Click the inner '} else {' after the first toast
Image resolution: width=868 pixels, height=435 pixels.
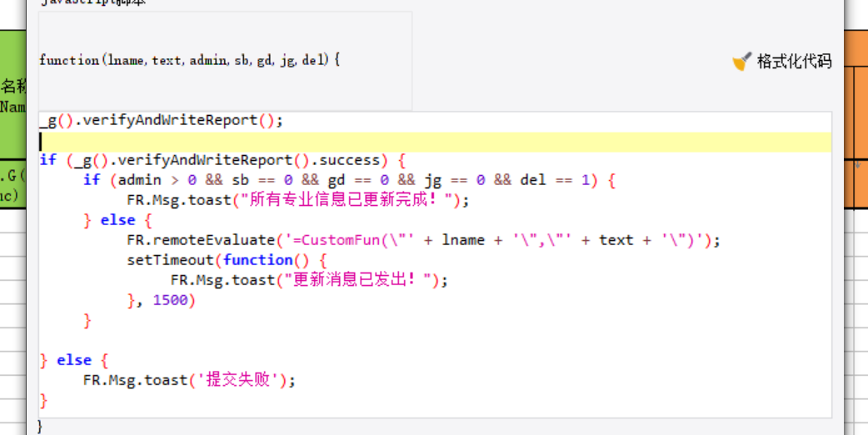tap(117, 221)
